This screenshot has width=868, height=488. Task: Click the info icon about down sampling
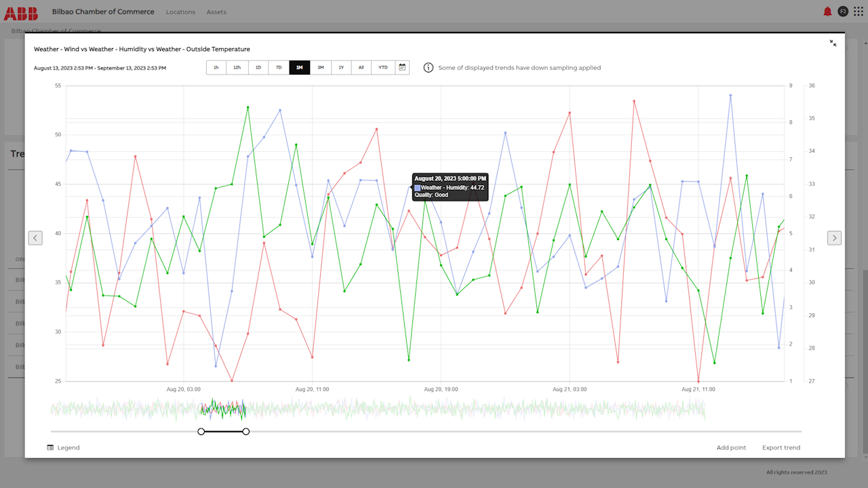(429, 68)
